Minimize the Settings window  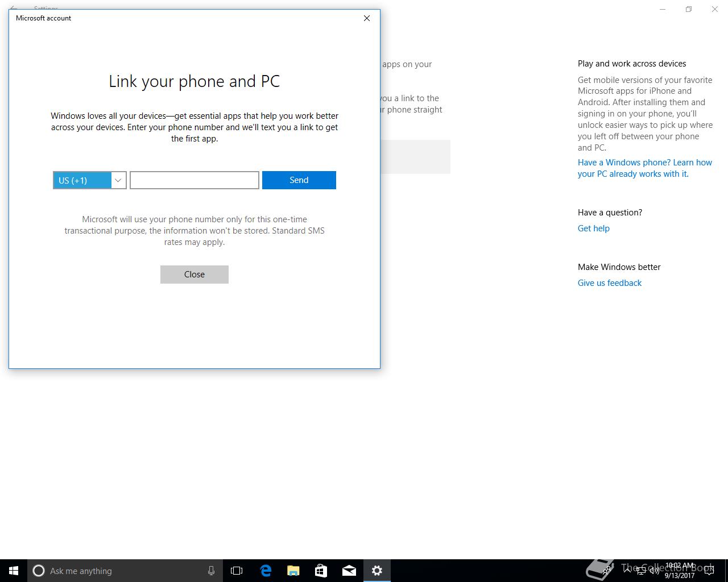663,9
